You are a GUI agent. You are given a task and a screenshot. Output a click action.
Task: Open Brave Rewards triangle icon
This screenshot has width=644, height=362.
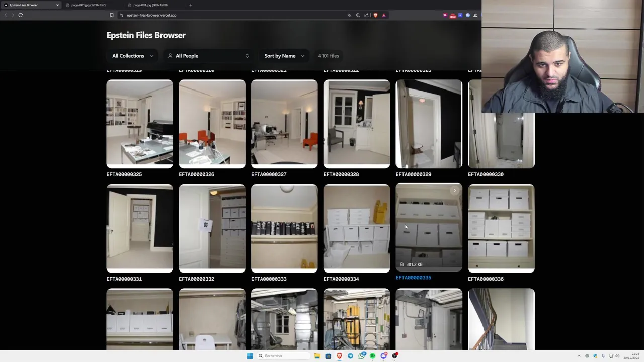[384, 15]
